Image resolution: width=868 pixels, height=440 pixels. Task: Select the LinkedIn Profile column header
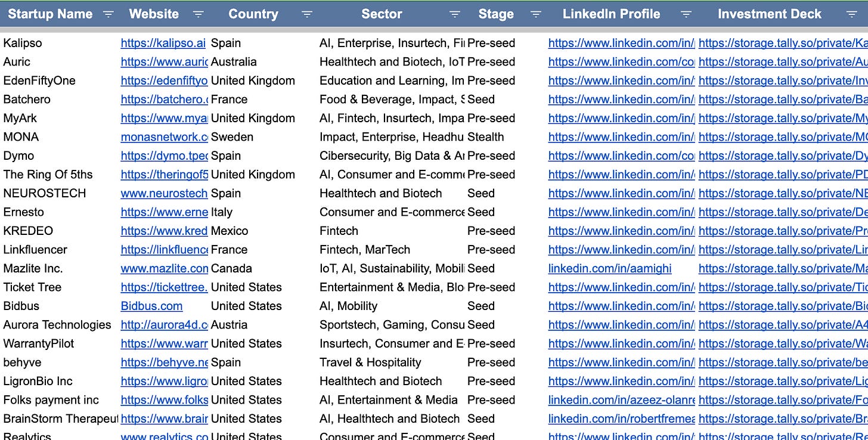click(x=612, y=14)
